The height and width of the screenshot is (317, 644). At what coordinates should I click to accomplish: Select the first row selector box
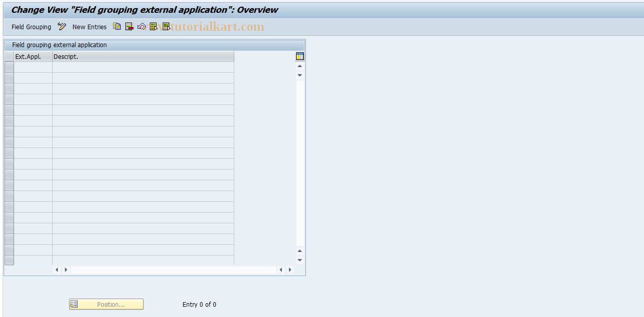(9, 67)
